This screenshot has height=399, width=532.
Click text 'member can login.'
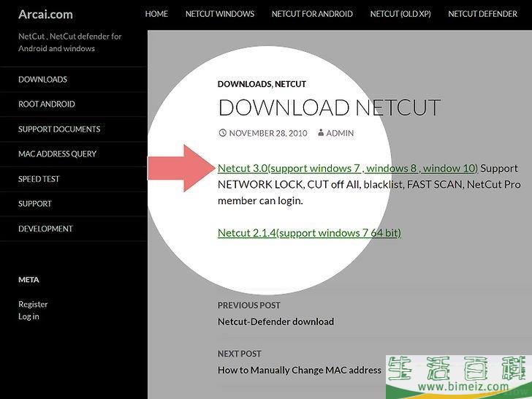click(x=260, y=200)
